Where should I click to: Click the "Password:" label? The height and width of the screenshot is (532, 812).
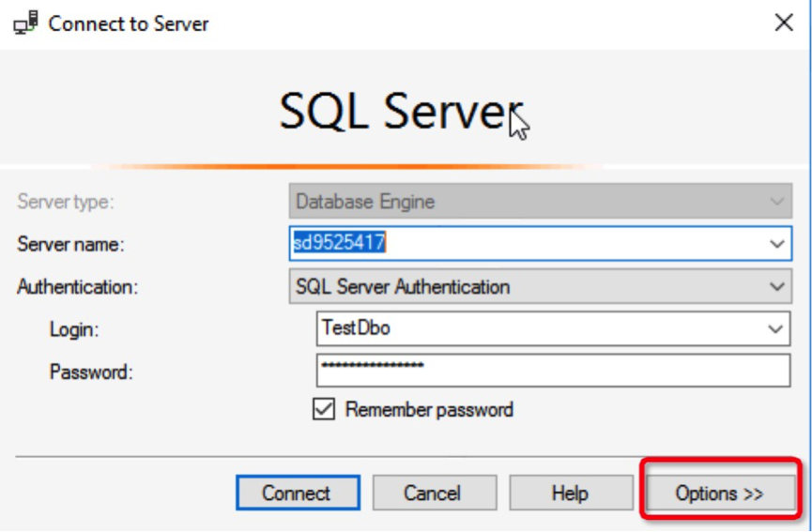click(91, 372)
